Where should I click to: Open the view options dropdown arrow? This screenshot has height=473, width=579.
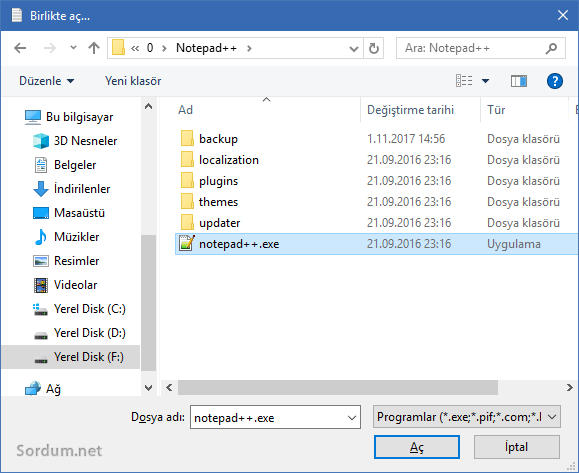[485, 81]
